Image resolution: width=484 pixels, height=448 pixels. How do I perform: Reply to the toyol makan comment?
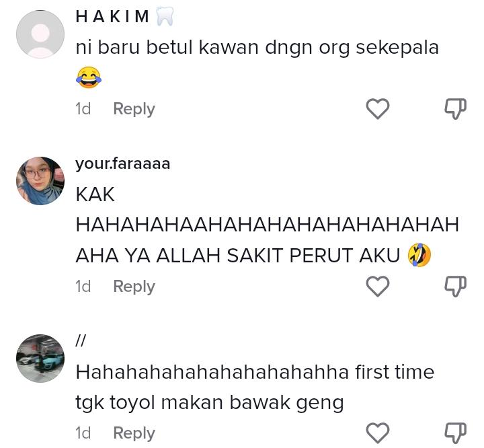(x=134, y=433)
